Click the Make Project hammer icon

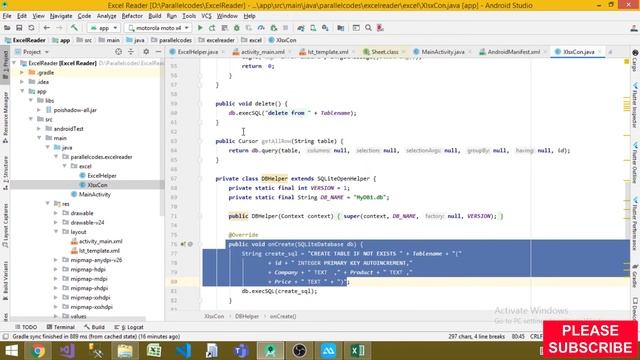pyautogui.click(x=74, y=28)
